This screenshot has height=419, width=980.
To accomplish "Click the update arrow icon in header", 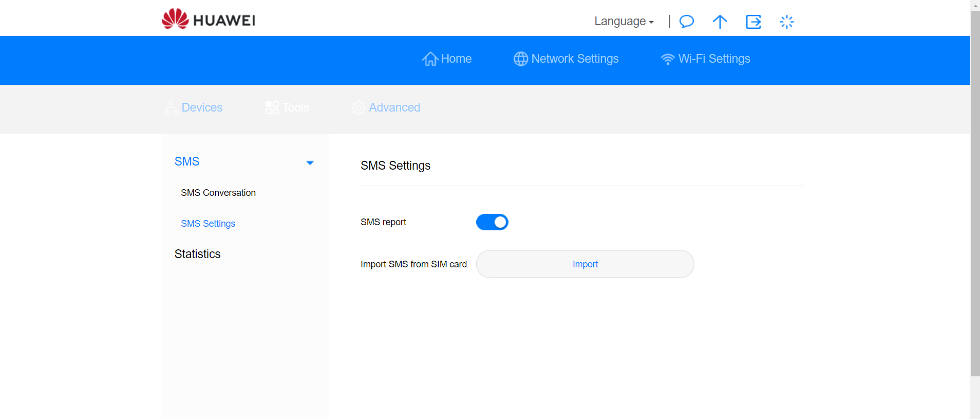I will (x=720, y=22).
